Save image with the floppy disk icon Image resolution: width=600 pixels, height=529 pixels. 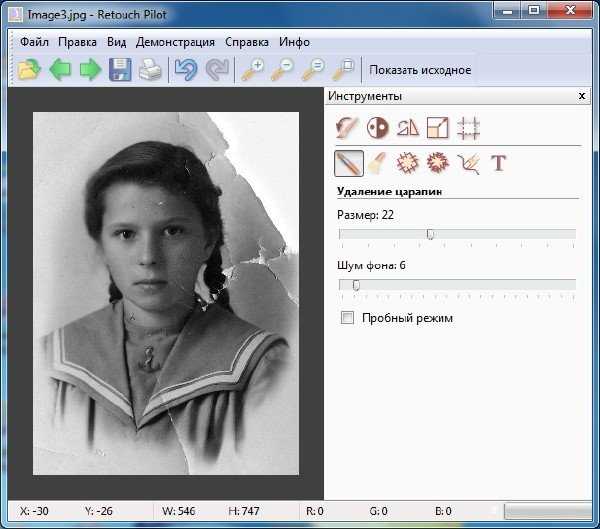(120, 69)
